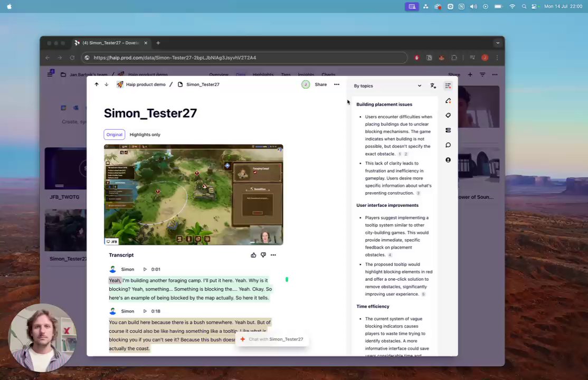Click the Transcript heading
588x380 pixels.
[x=121, y=255]
